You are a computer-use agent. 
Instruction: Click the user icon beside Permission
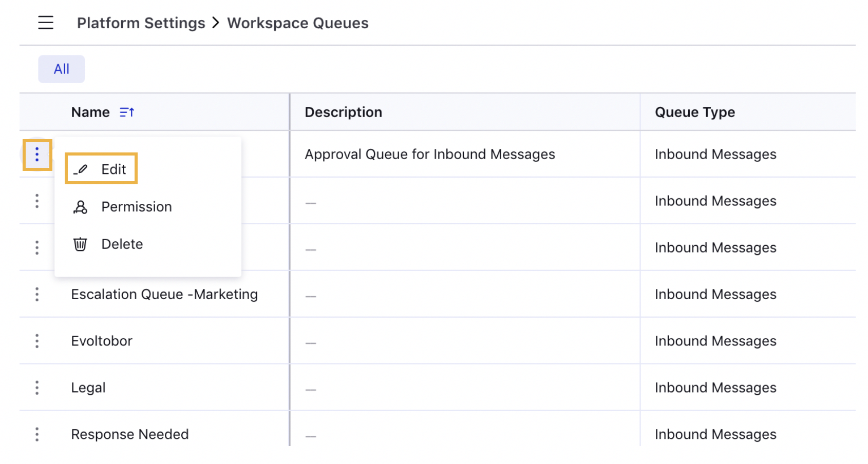point(80,207)
